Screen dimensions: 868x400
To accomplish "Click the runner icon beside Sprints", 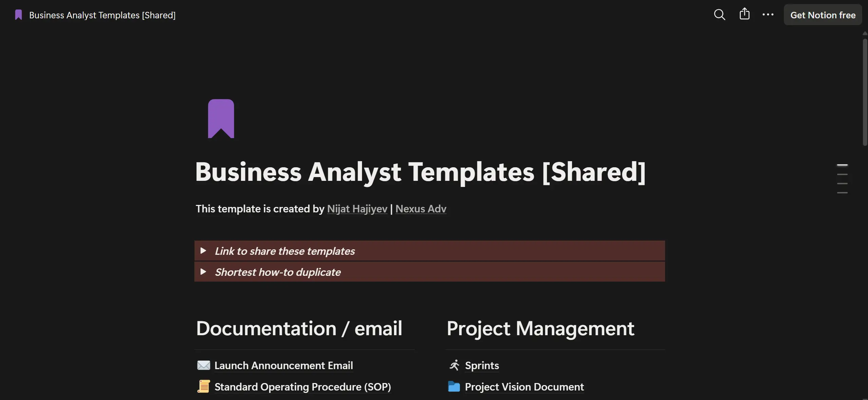I will (x=454, y=365).
